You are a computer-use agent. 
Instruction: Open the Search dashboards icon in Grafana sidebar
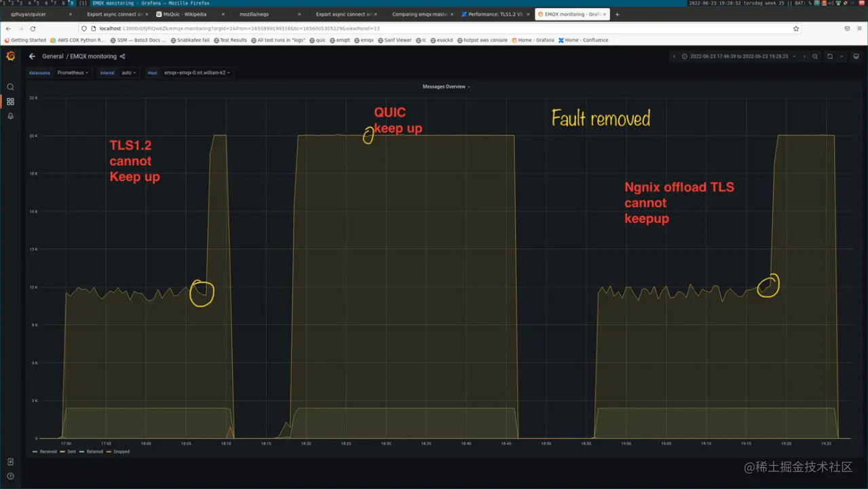click(10, 86)
